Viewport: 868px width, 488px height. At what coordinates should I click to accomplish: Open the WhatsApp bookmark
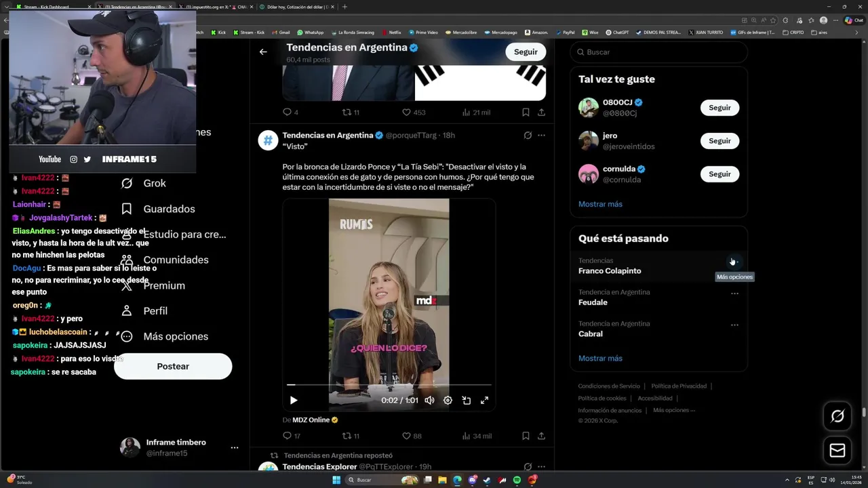tap(311, 33)
